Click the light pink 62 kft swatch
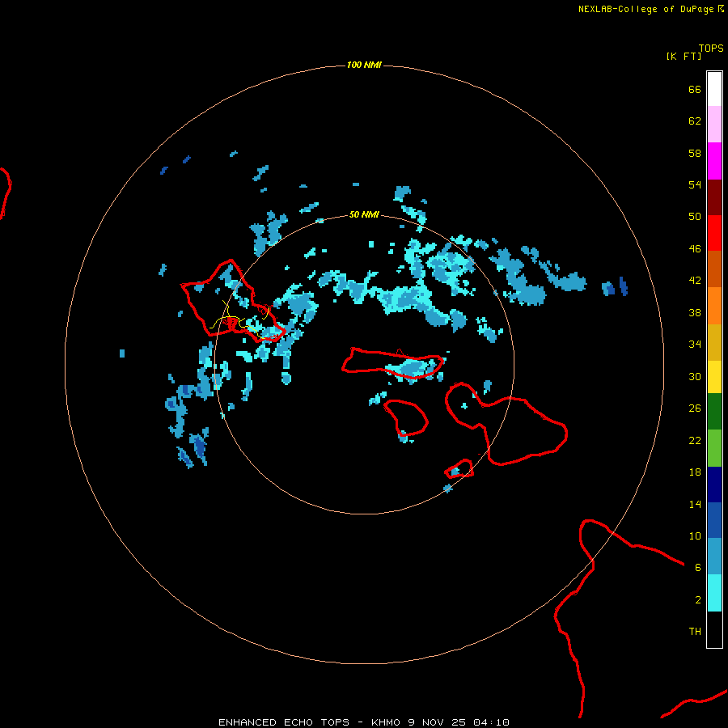 click(x=714, y=125)
